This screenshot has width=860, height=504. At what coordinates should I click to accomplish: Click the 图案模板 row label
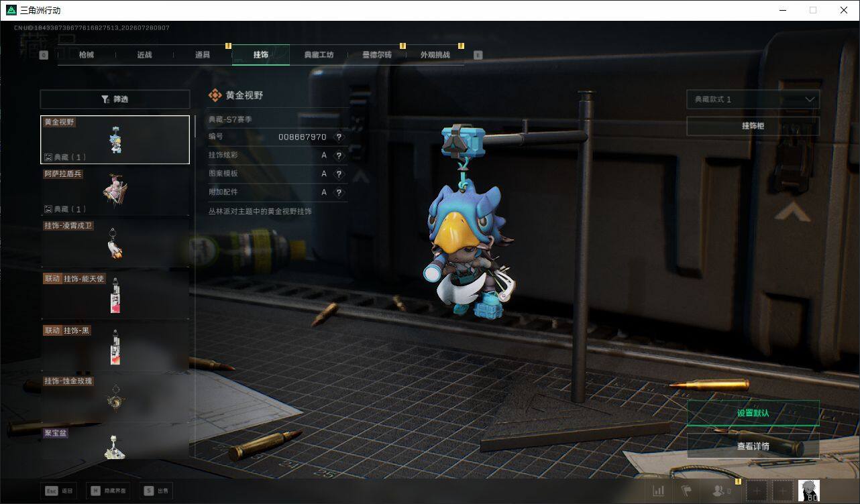223,174
